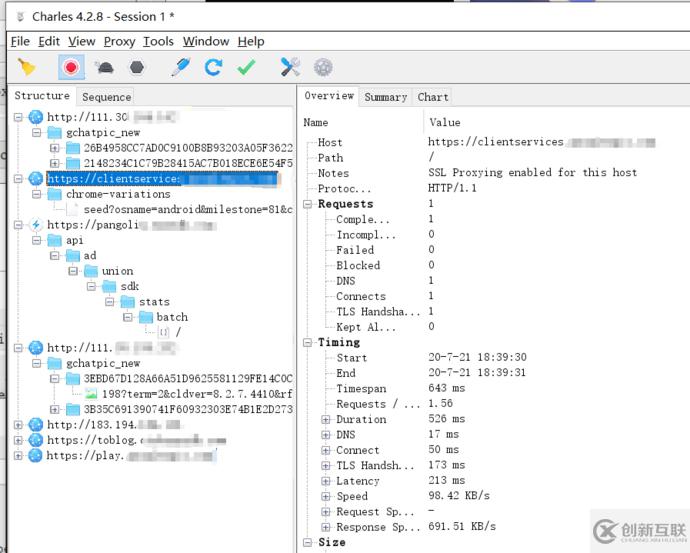The width and height of the screenshot is (690, 553).
Task: Click the api folder icon
Action: [x=55, y=240]
